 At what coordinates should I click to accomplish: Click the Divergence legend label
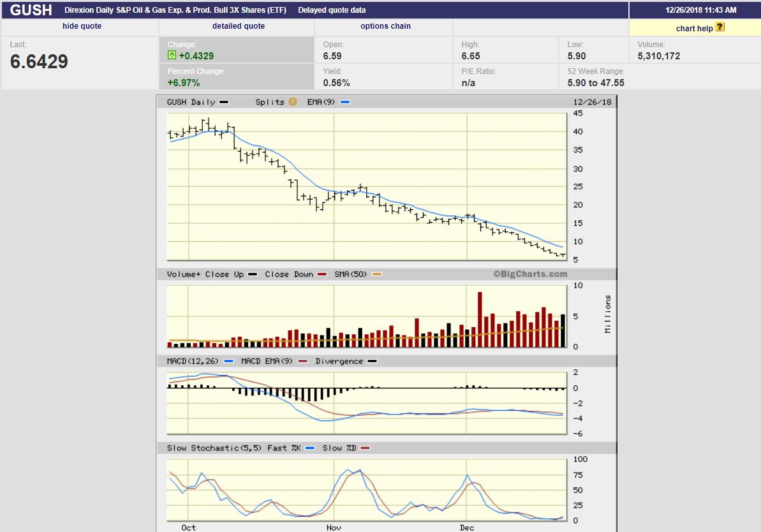click(339, 361)
